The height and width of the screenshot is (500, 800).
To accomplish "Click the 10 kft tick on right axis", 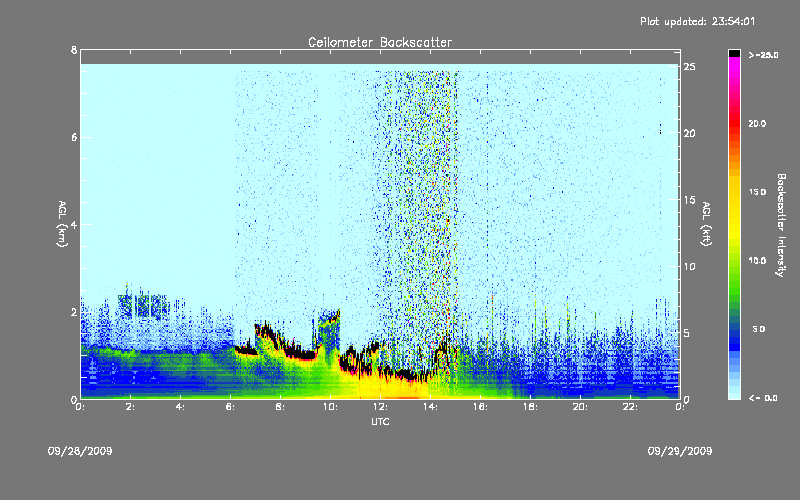I will point(689,266).
